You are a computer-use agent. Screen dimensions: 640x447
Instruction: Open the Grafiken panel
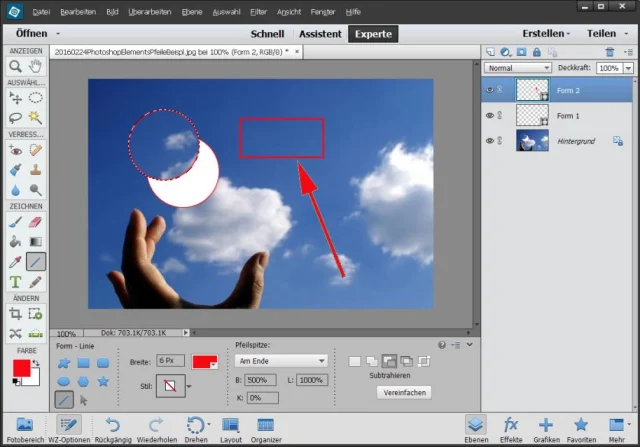tap(546, 425)
